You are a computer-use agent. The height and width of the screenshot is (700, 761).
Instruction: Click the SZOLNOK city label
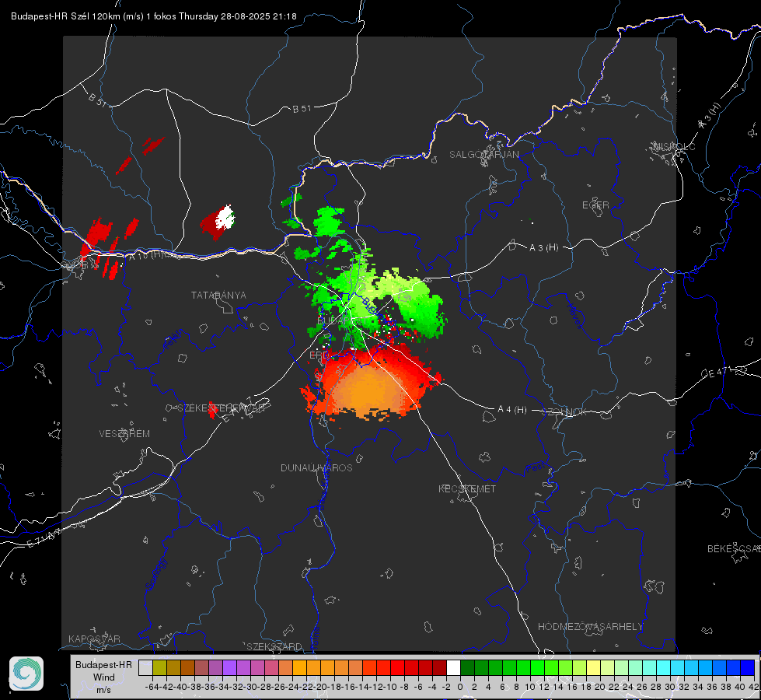pyautogui.click(x=564, y=412)
